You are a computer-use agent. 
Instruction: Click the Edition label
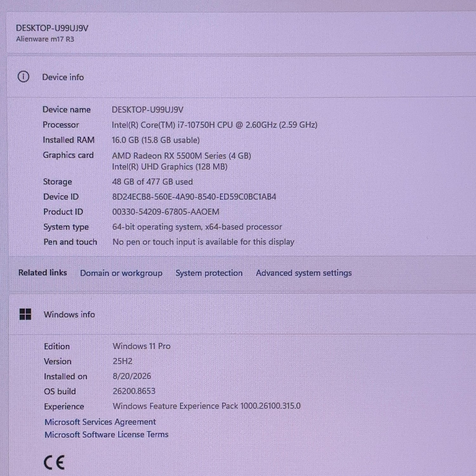(x=57, y=347)
